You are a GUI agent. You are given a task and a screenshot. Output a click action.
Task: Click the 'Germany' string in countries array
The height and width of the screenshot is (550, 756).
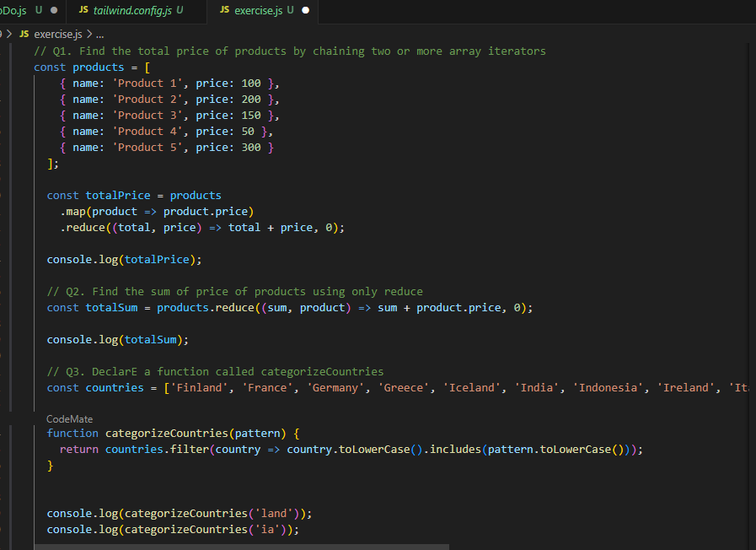pyautogui.click(x=335, y=387)
